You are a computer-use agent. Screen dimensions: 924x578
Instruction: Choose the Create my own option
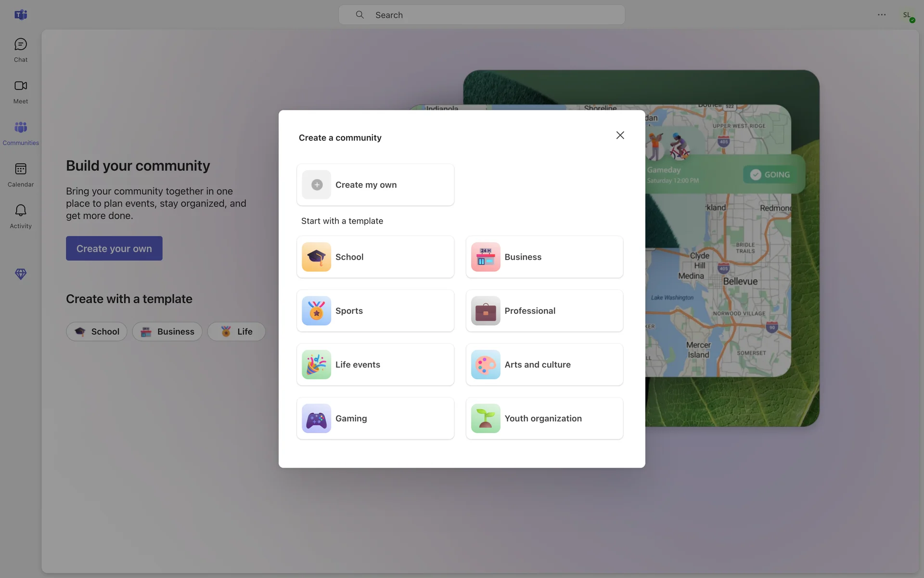(x=375, y=185)
